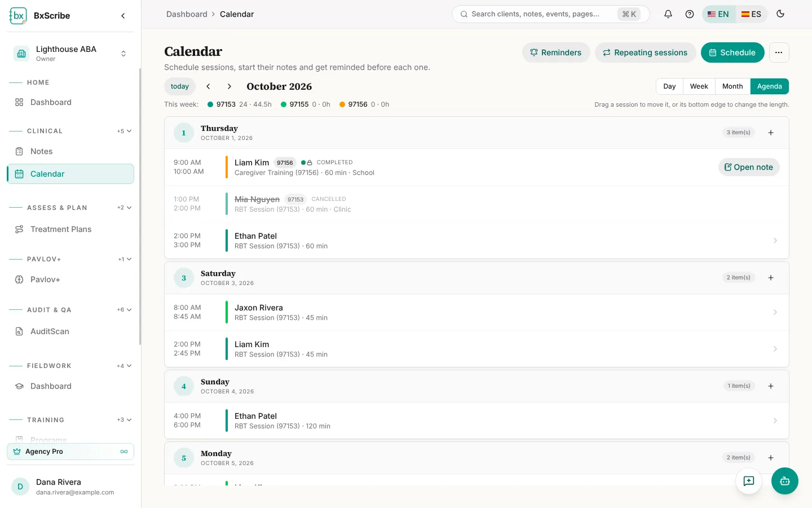Switch language to EN
The width and height of the screenshot is (812, 508).
(x=718, y=14)
